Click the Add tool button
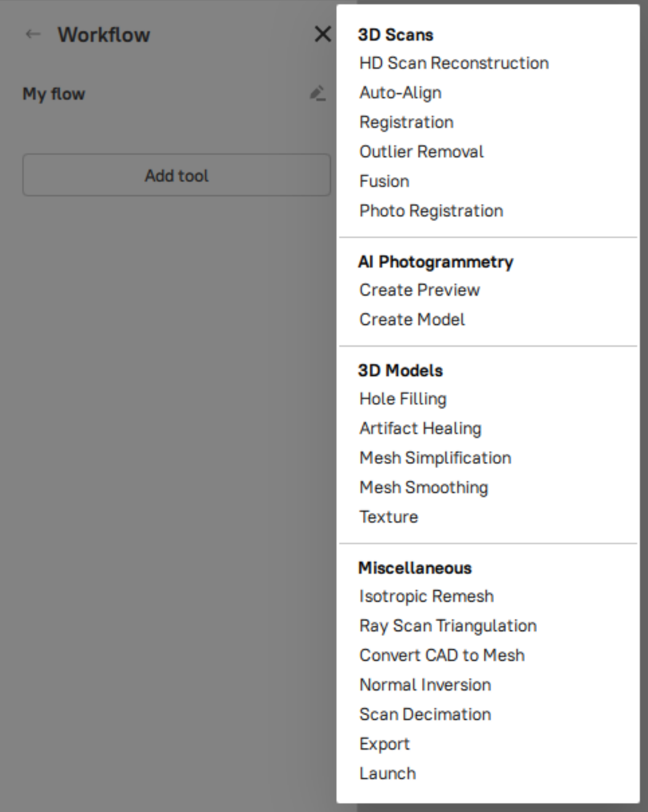The height and width of the screenshot is (812, 648). tap(176, 176)
